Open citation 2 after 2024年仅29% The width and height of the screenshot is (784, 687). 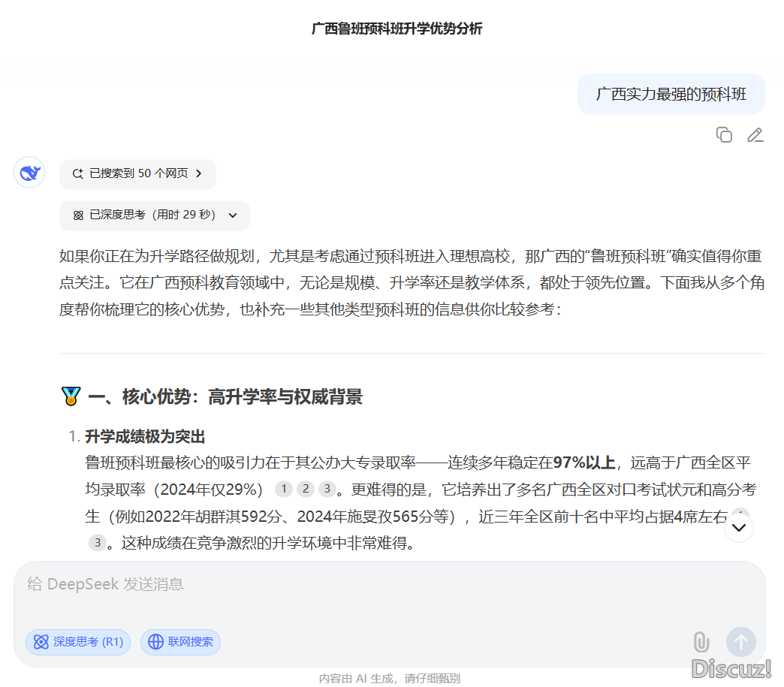tap(306, 489)
